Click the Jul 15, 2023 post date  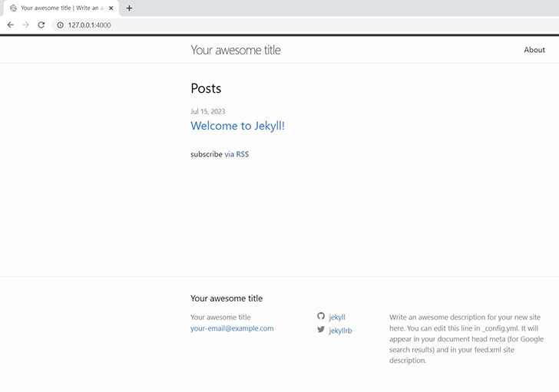pos(208,111)
